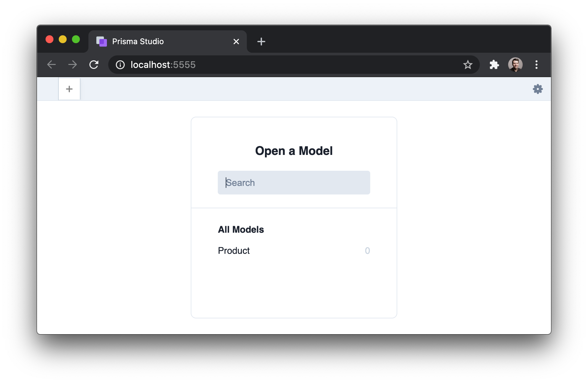Bookmark the page with the star icon

(468, 65)
